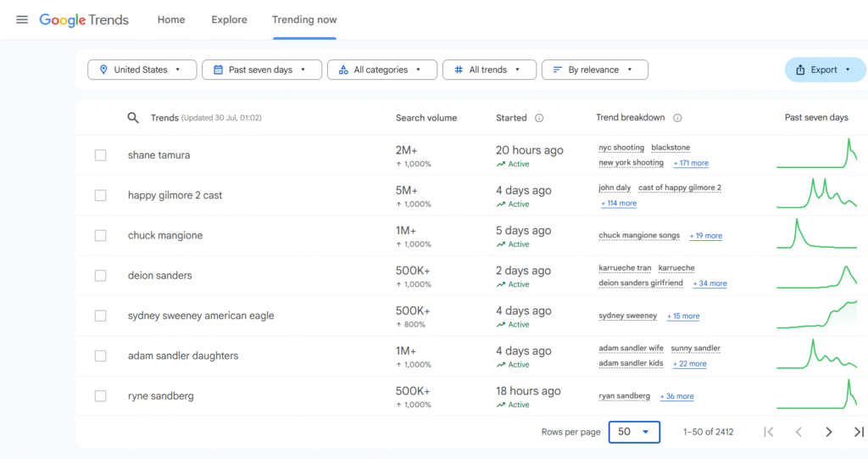This screenshot has width=868, height=459.
Task: Tick the adam sandler daughters checkbox
Action: pos(100,355)
